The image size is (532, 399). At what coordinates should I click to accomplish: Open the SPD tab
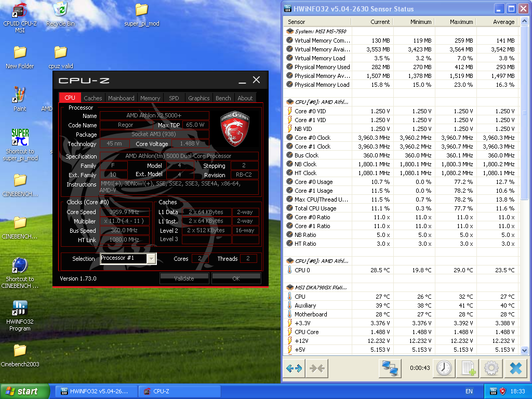pos(174,98)
